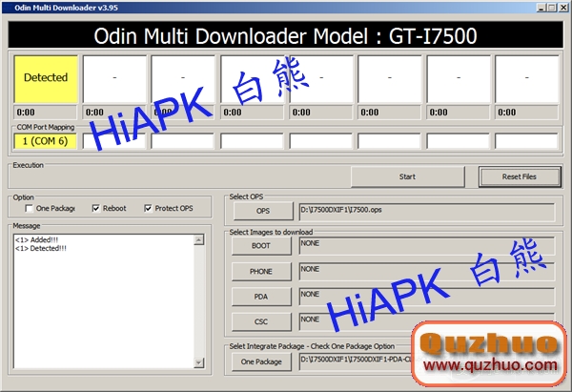Choose a BOOT image file
This screenshot has width=572, height=392.
pos(261,246)
